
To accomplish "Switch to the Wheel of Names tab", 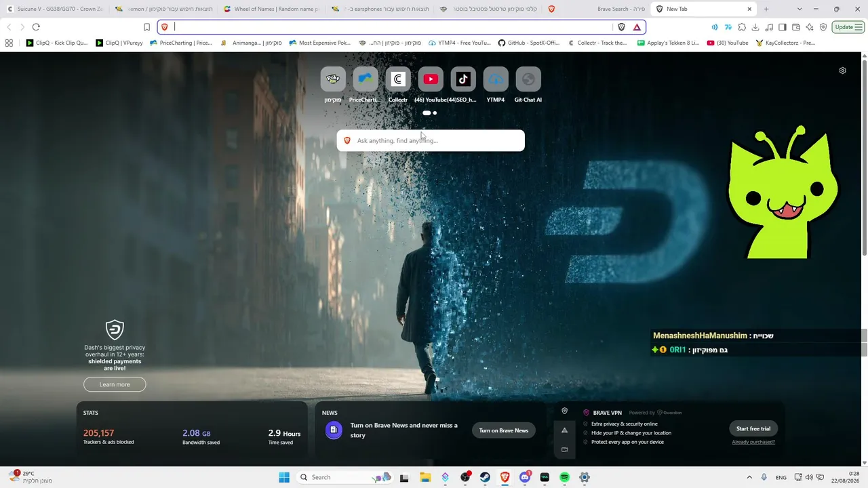I will 271,9.
